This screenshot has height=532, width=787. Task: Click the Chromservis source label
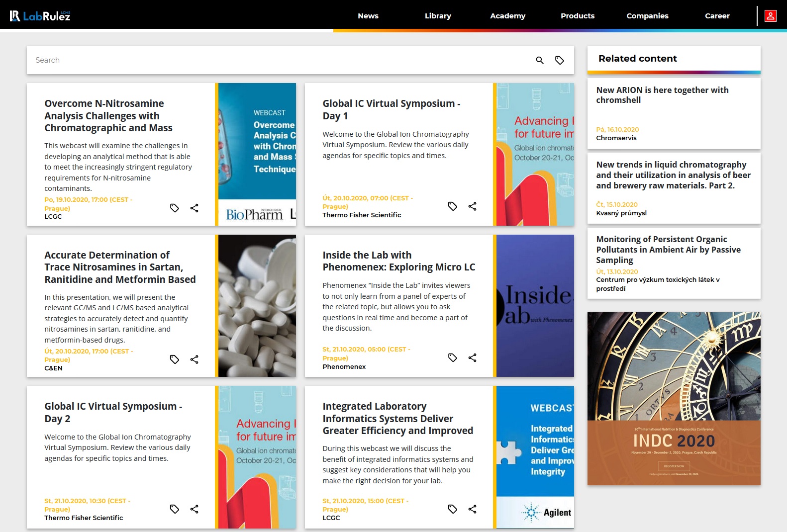click(616, 138)
